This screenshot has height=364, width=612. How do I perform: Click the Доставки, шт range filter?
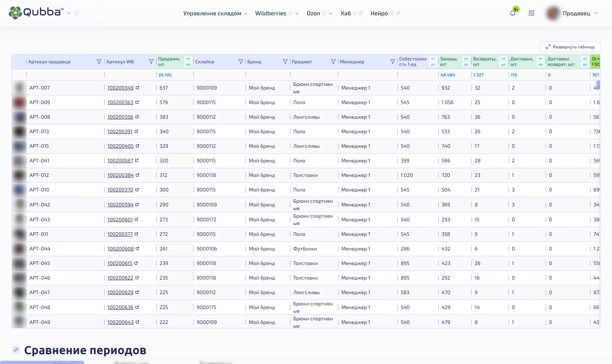click(540, 62)
